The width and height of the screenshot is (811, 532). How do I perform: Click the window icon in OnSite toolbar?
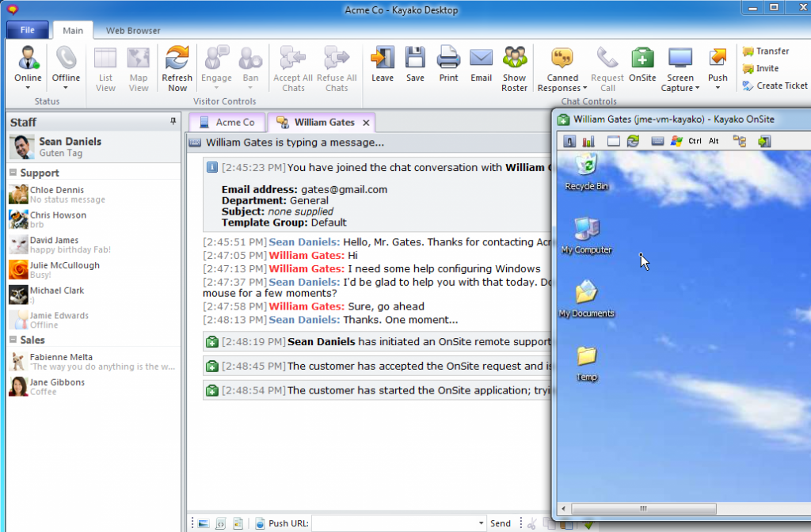click(614, 141)
